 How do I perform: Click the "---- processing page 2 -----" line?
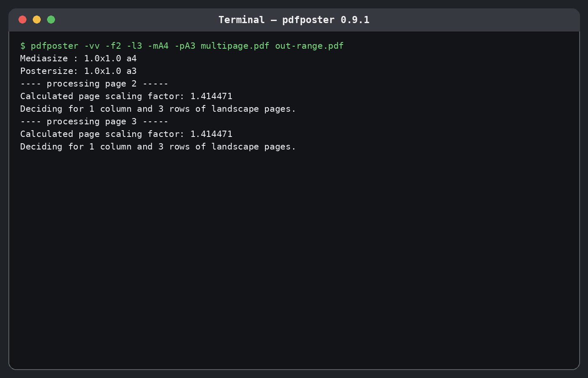94,84
